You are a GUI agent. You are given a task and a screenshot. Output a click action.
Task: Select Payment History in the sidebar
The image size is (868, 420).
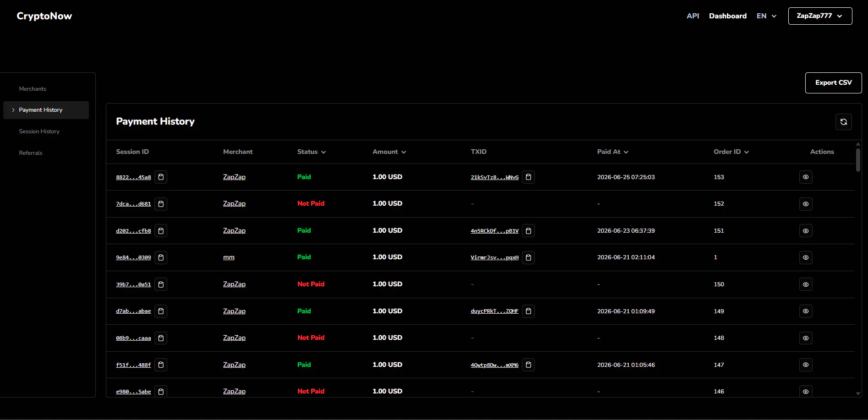46,110
